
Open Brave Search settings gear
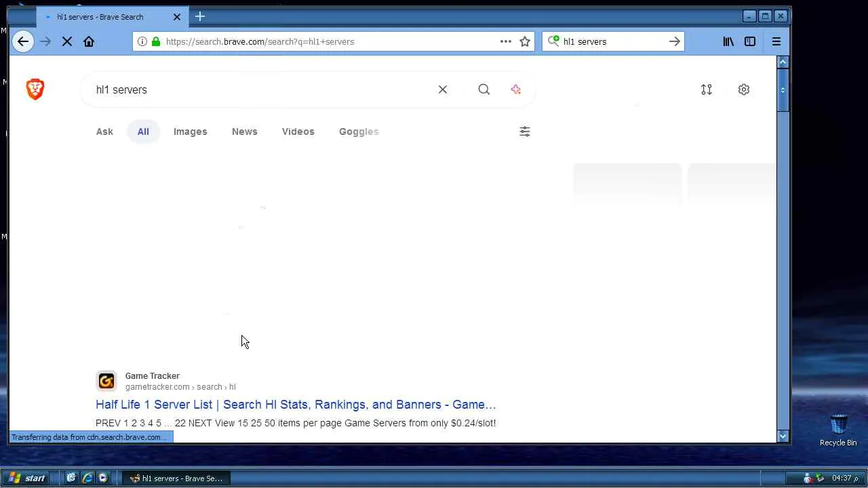click(x=744, y=89)
